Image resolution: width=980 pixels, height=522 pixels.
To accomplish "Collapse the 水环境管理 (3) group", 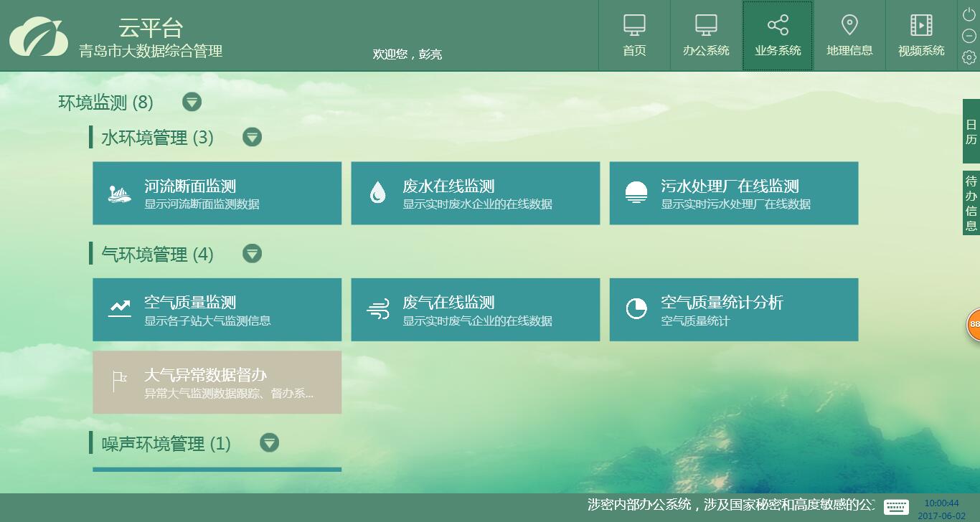I will (x=252, y=136).
